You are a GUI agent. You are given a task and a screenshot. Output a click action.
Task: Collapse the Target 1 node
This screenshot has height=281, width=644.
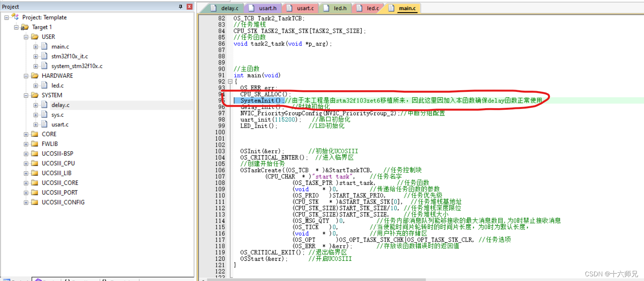[16, 27]
